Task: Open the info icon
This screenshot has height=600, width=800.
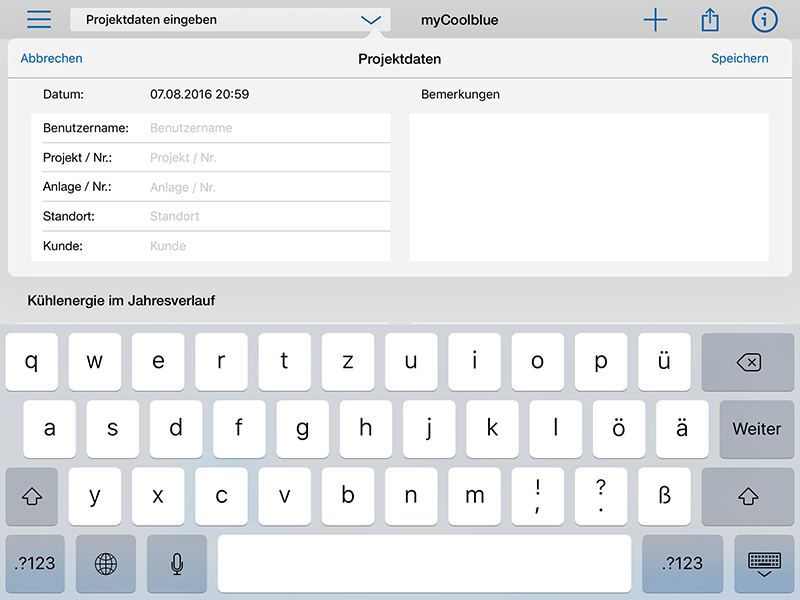Action: coord(764,20)
